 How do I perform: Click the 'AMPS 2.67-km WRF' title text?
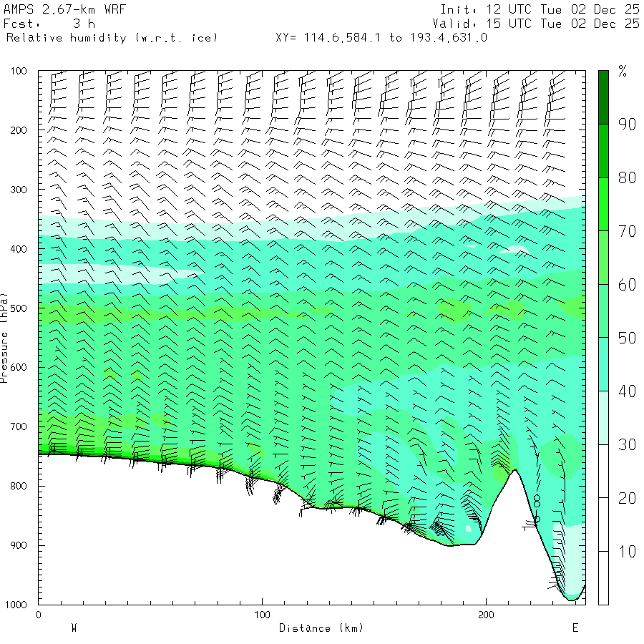click(64, 9)
